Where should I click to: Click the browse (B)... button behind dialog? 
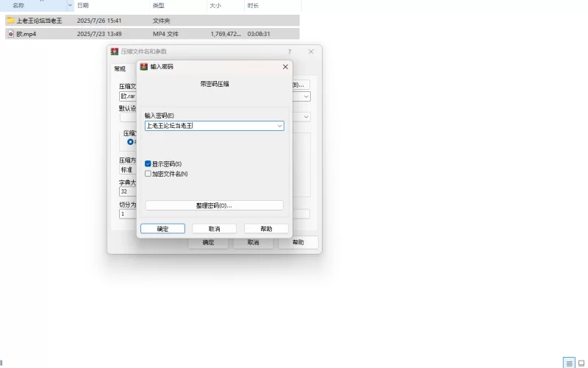301,85
